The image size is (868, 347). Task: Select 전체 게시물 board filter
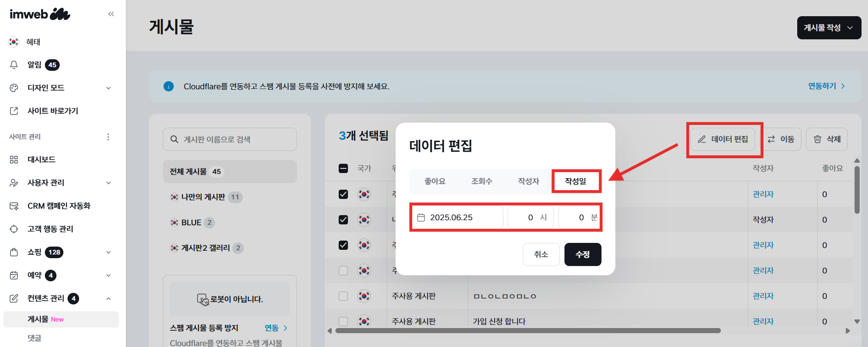[230, 172]
